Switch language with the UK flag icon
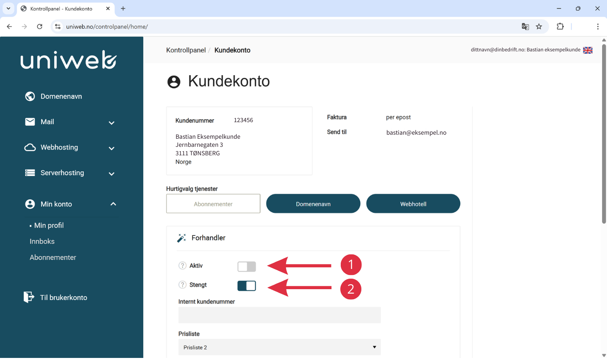The height and width of the screenshot is (364, 607). pyautogui.click(x=588, y=50)
